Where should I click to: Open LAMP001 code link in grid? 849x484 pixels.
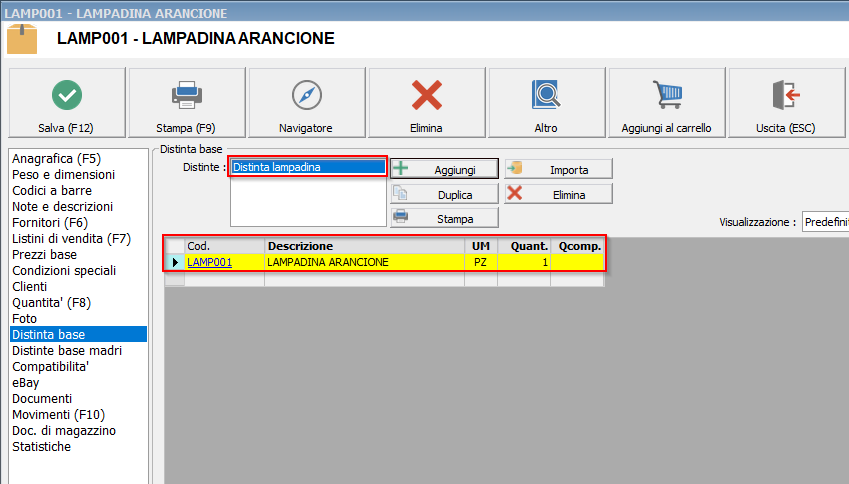coord(209,262)
